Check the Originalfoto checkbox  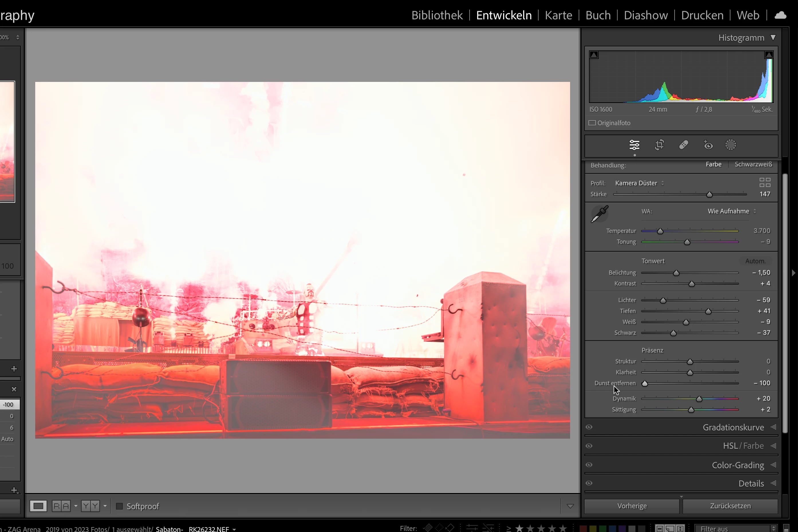click(592, 123)
